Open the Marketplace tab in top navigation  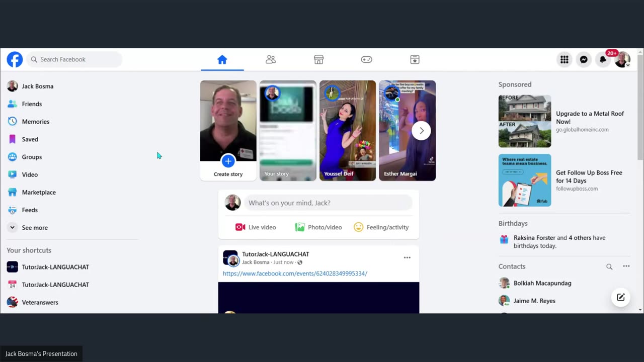point(318,59)
